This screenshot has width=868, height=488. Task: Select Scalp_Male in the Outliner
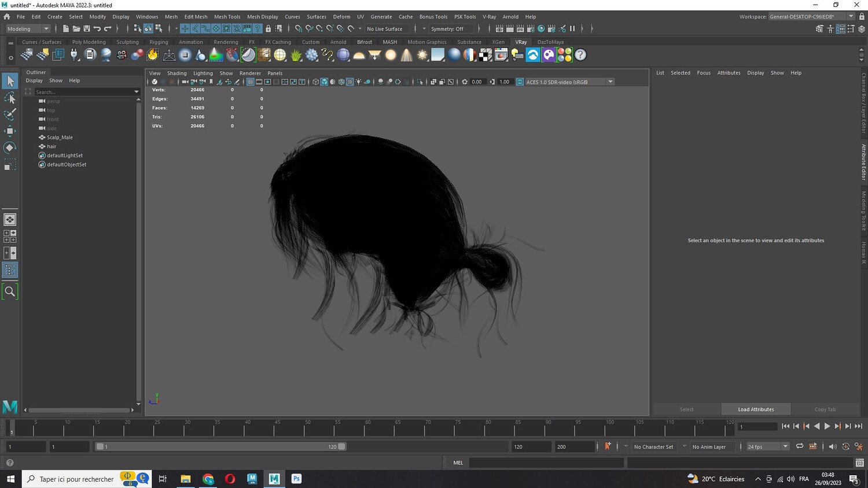60,138
